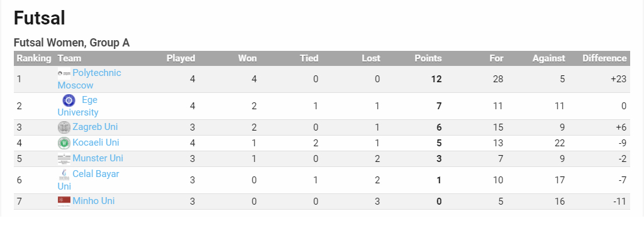
Task: Click the Zagreb Uni crest icon
Action: pyautogui.click(x=64, y=127)
